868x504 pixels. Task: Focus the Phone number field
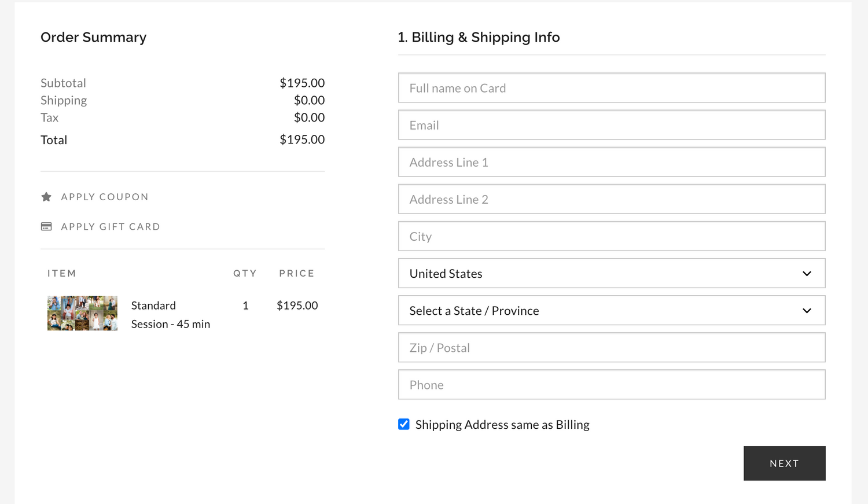[612, 384]
